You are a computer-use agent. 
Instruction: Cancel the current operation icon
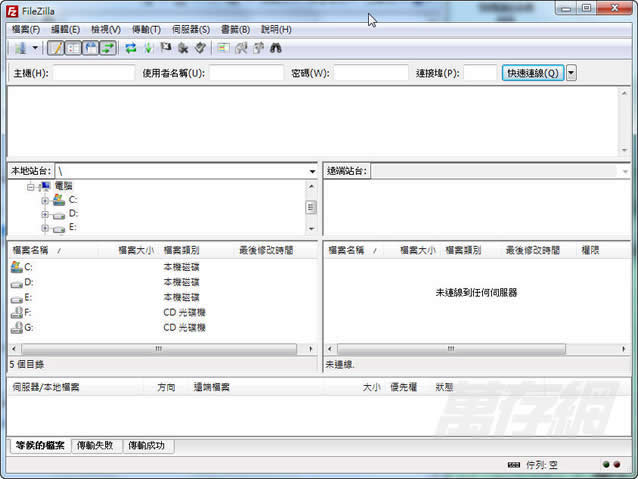coord(166,48)
